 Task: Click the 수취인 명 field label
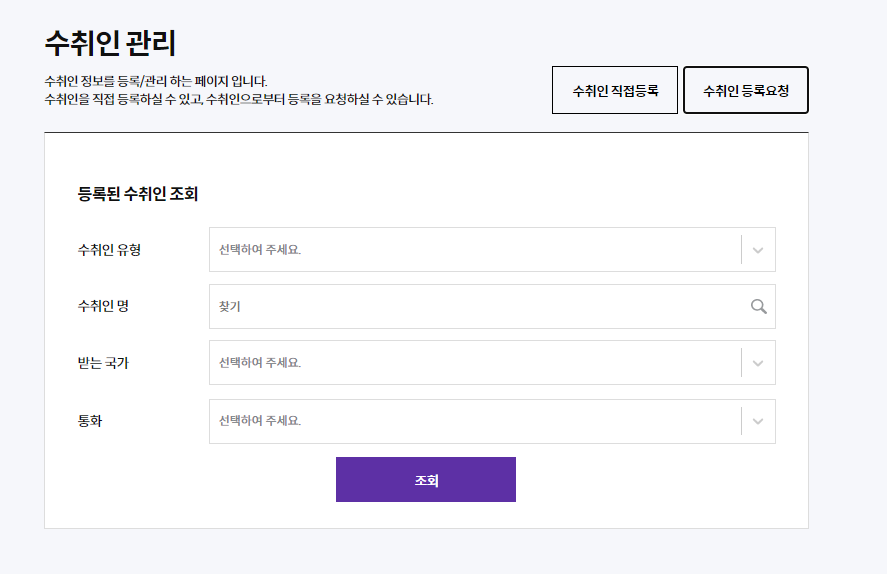click(104, 307)
